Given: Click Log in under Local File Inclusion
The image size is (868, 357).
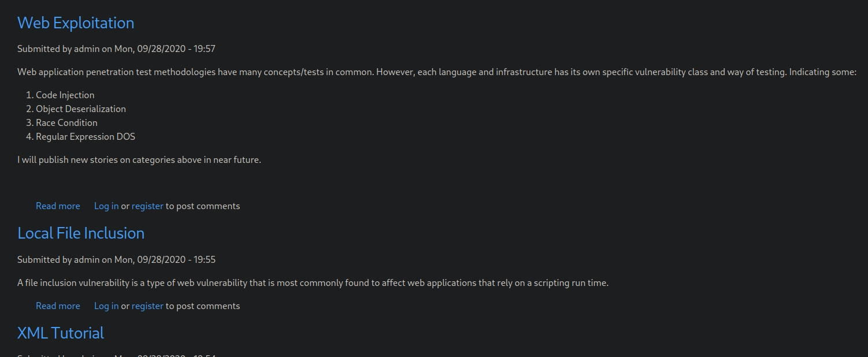Looking at the screenshot, I should pos(106,306).
